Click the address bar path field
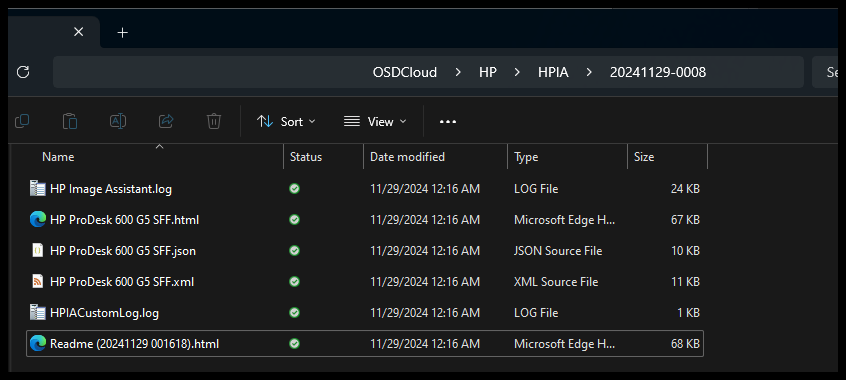Screen dimensions: 846x380 (428, 72)
